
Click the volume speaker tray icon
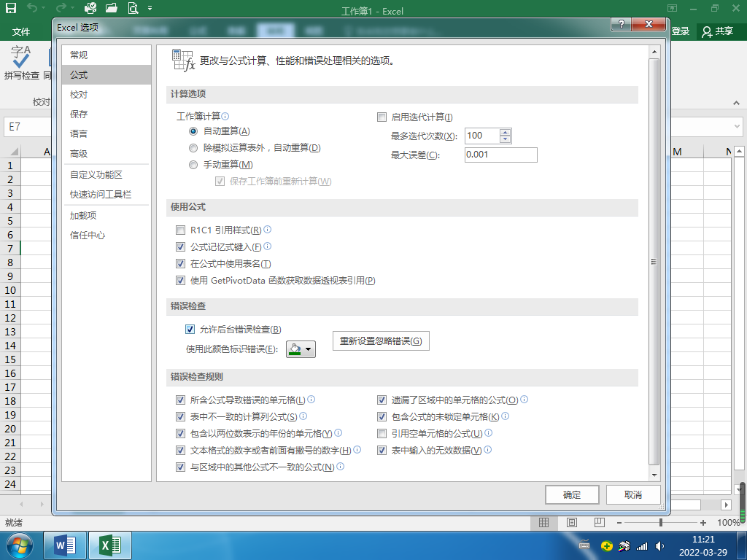pos(659,545)
